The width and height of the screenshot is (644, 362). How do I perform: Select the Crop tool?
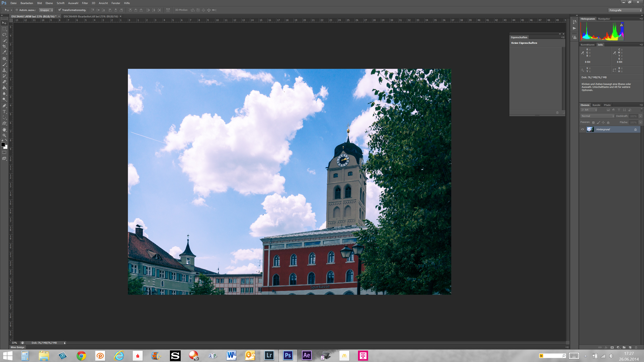coord(4,46)
